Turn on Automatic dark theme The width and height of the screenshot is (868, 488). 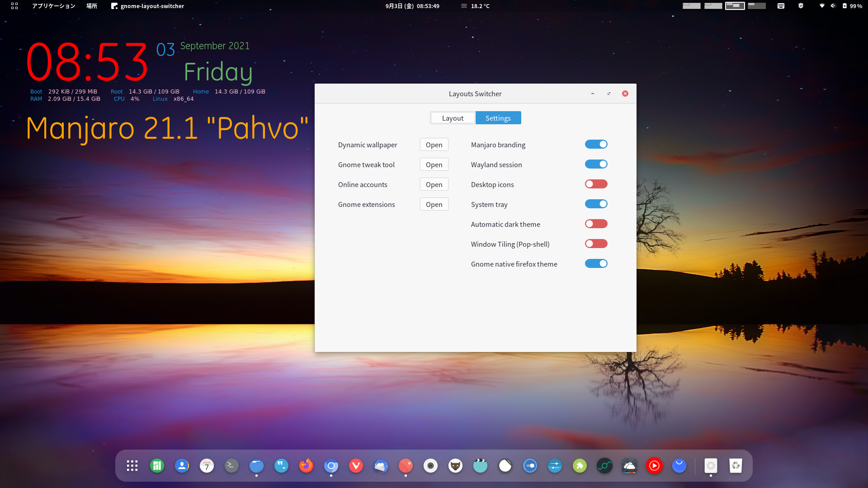click(596, 224)
